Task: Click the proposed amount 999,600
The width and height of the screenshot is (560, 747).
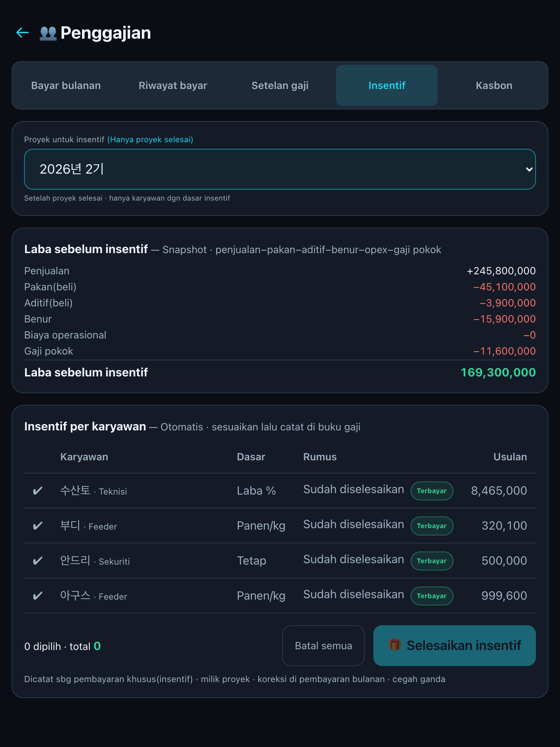Action: [504, 596]
